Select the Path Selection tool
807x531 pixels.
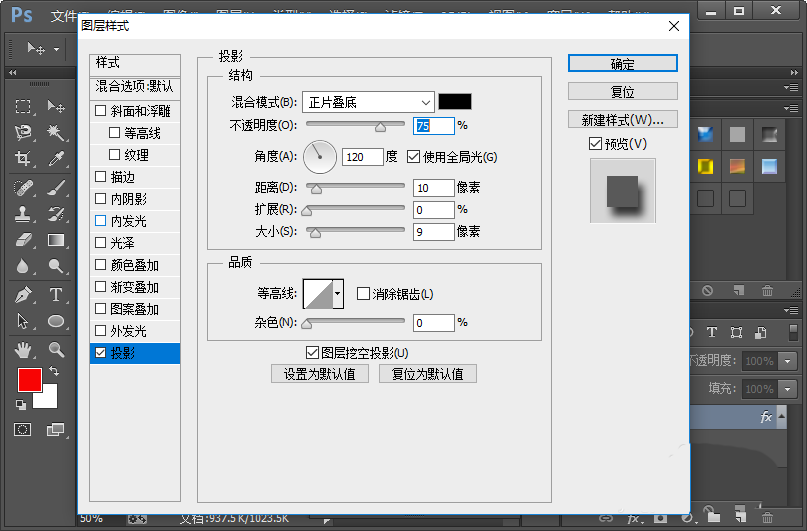click(x=23, y=321)
